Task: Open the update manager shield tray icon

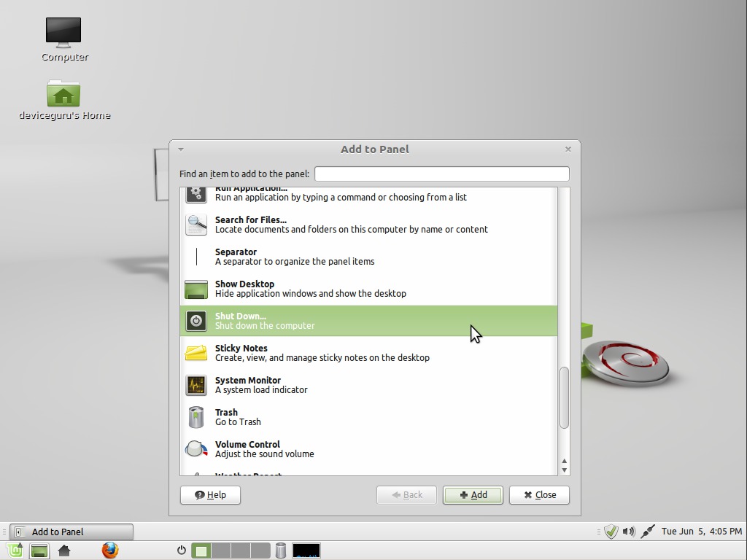Action: pos(611,531)
